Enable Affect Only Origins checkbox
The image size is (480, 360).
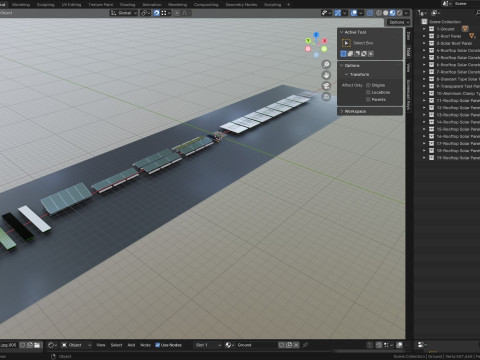click(368, 85)
